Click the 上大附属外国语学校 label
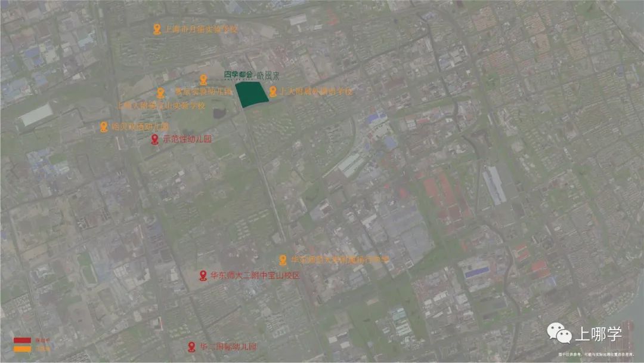This screenshot has width=644, height=363. click(x=316, y=91)
